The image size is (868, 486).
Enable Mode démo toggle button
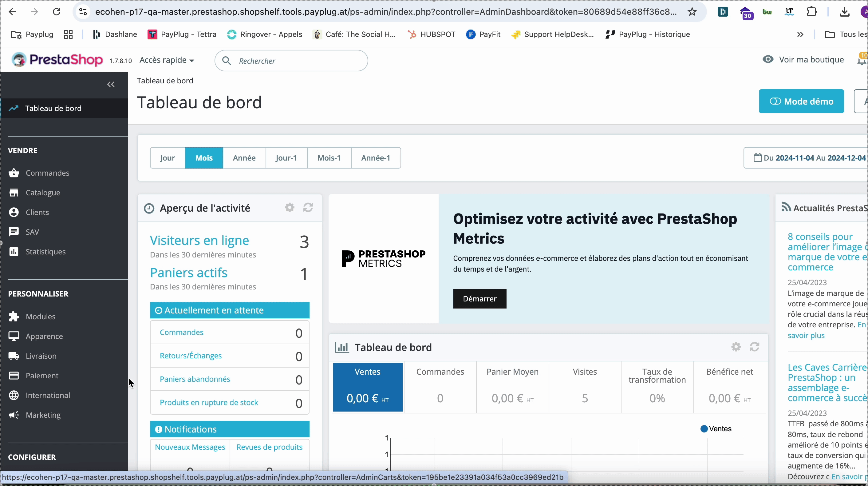(801, 102)
